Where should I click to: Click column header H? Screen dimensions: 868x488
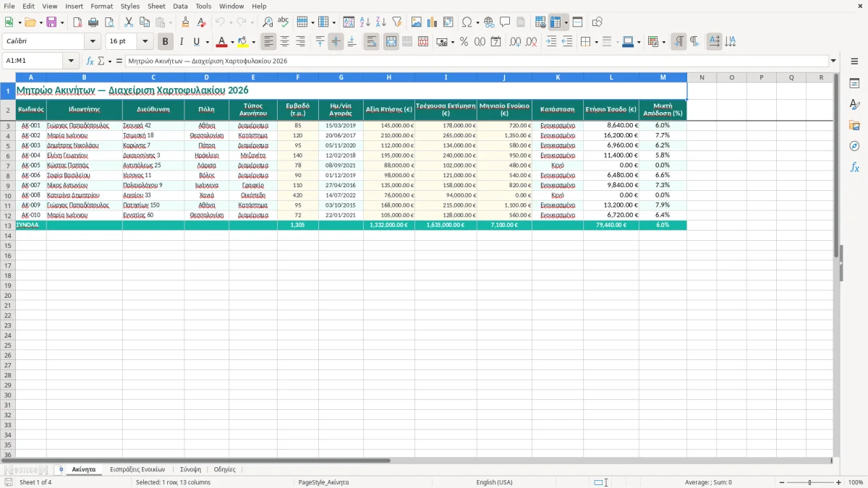(388, 77)
